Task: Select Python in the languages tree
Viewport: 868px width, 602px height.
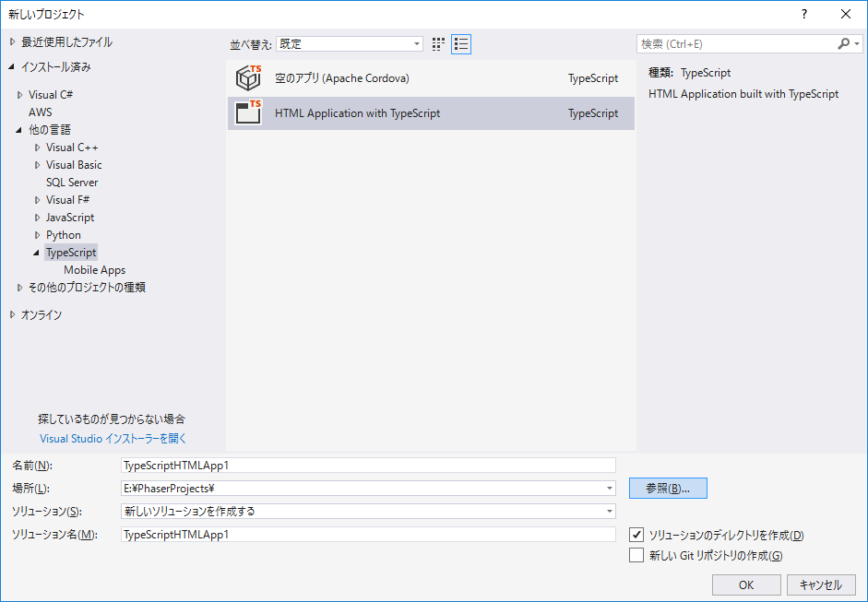Action: (63, 234)
